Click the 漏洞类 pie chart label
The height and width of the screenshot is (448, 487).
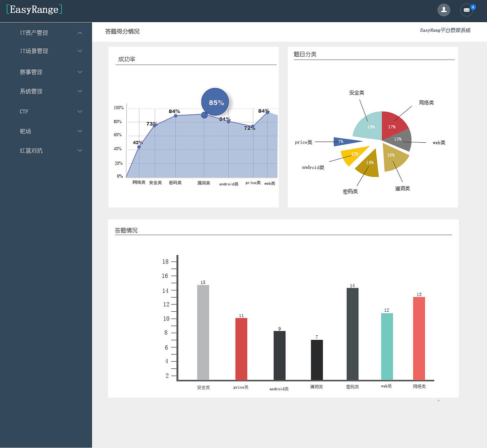point(402,188)
